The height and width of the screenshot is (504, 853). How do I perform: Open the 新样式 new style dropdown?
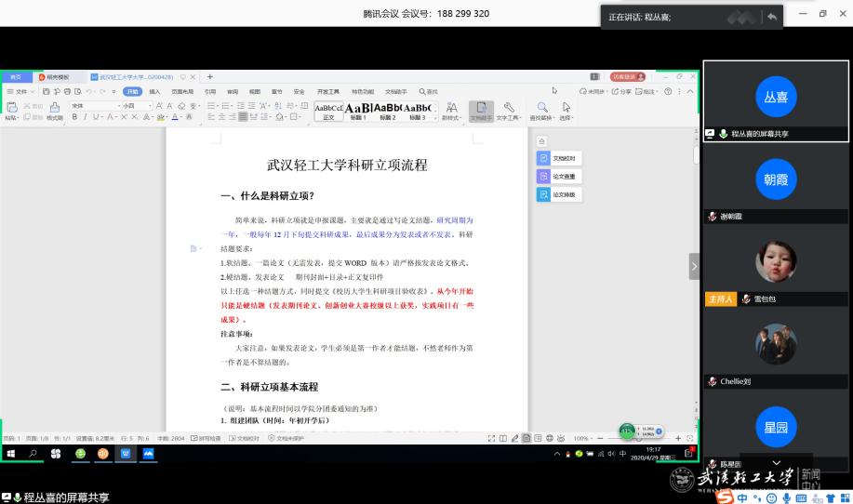pyautogui.click(x=451, y=111)
